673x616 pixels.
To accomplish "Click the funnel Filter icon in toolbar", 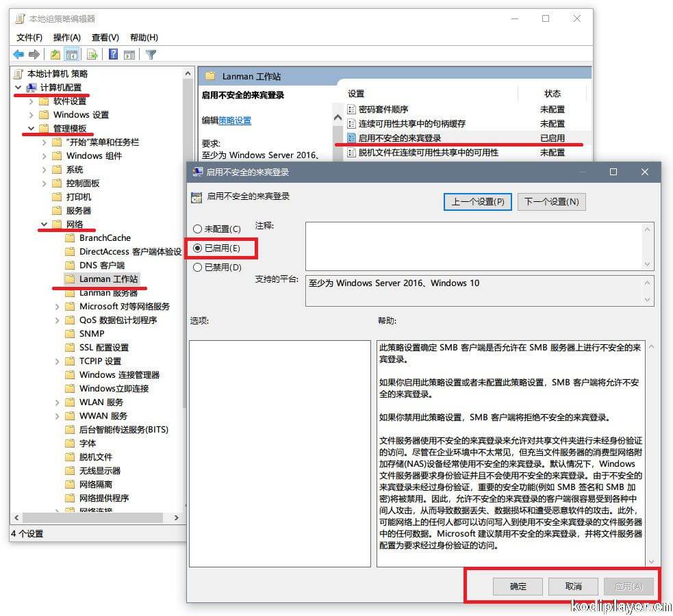I will [151, 55].
